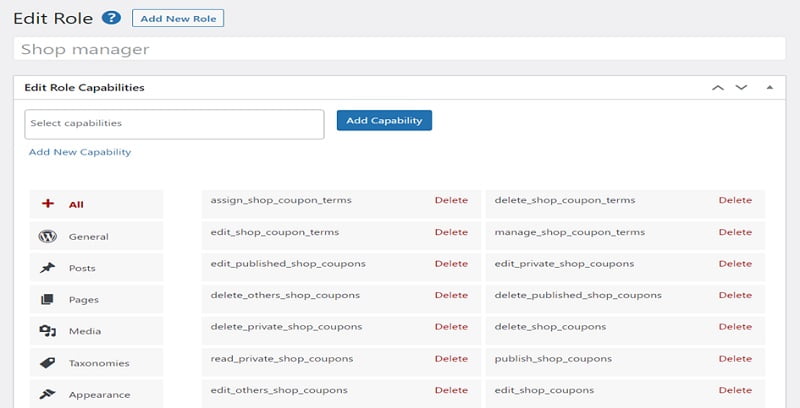Show All capabilities category
Viewport: 800px width, 408px height.
click(96, 204)
